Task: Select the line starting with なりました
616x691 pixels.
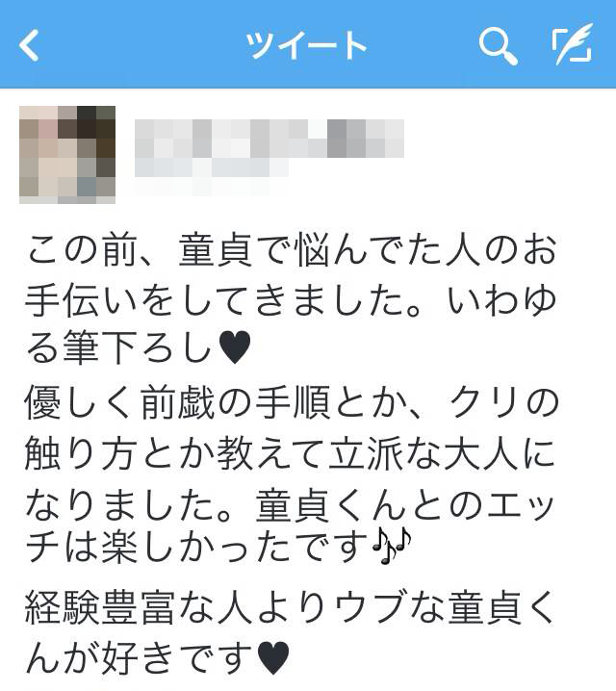Action: pos(290,505)
